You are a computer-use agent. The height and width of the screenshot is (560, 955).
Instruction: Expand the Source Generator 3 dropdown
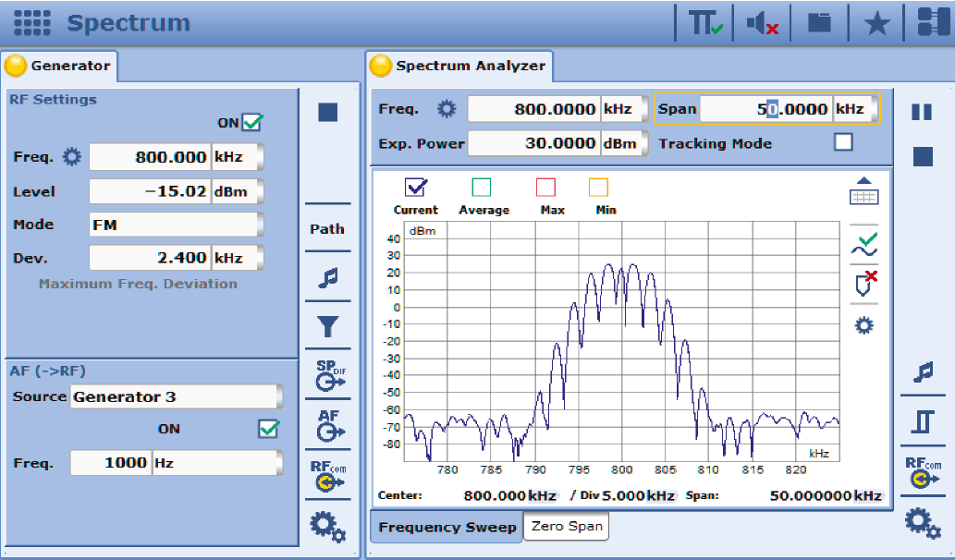tap(176, 396)
